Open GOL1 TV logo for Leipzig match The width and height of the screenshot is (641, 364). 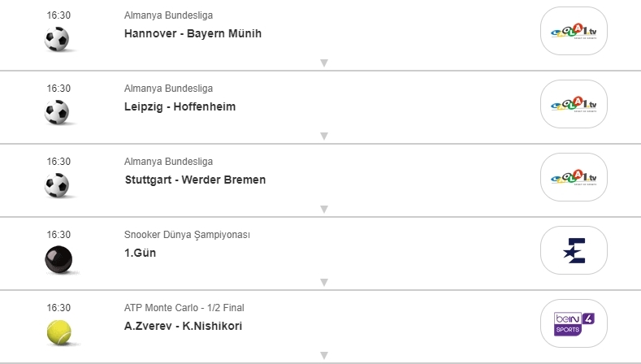574,104
